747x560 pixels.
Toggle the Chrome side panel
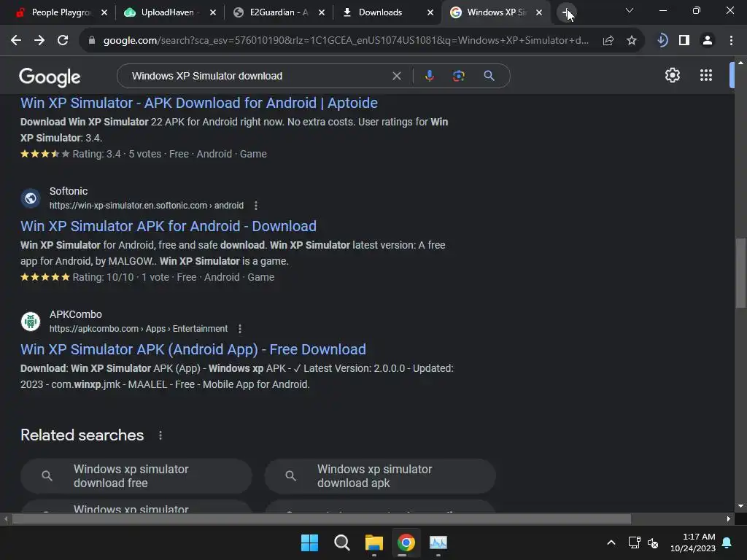click(x=684, y=41)
